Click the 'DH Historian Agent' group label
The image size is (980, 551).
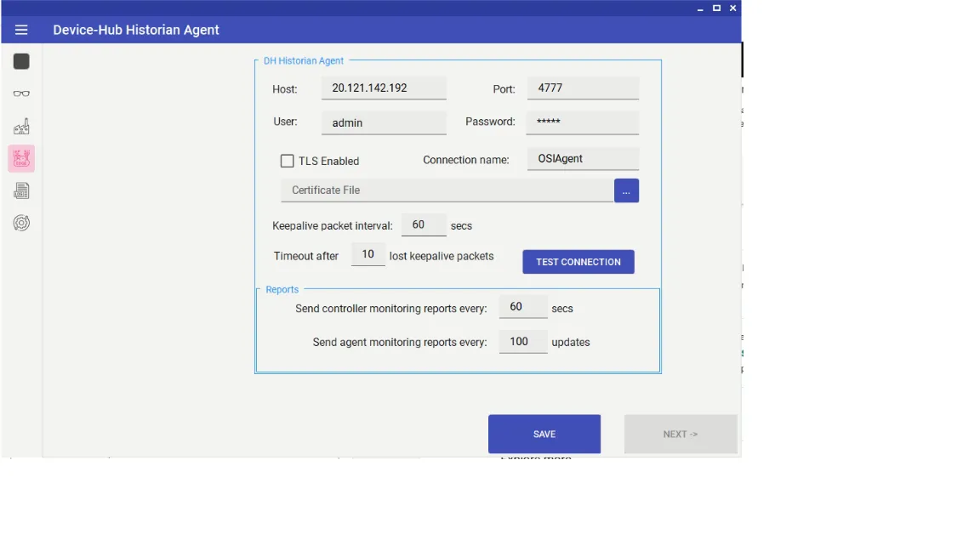[304, 60]
